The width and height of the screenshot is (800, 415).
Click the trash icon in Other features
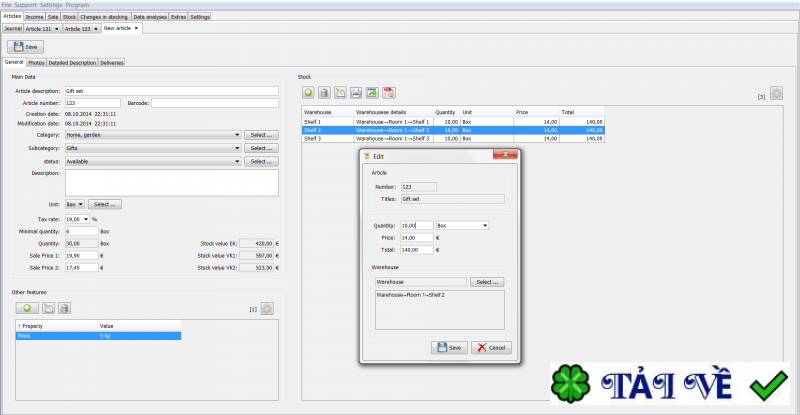pos(64,308)
